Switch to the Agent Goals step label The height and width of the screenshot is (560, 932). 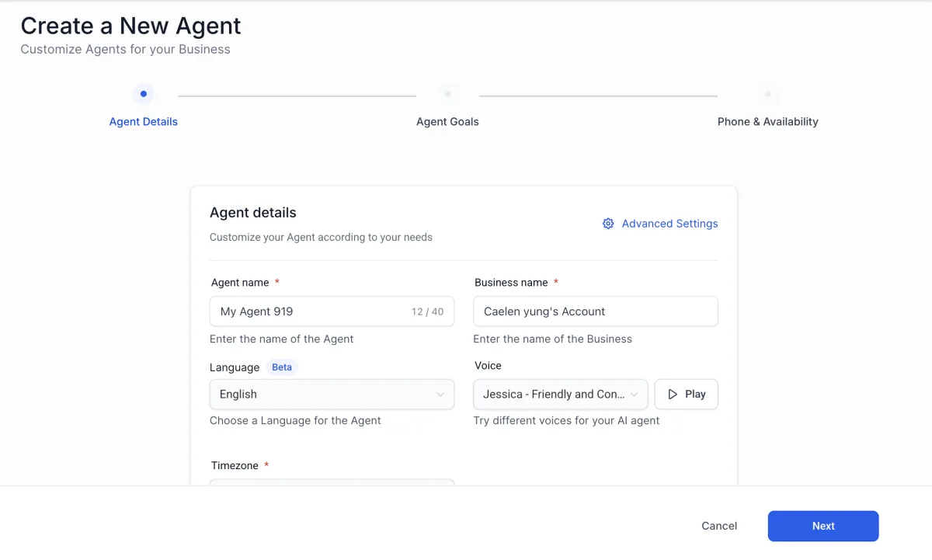(x=447, y=122)
